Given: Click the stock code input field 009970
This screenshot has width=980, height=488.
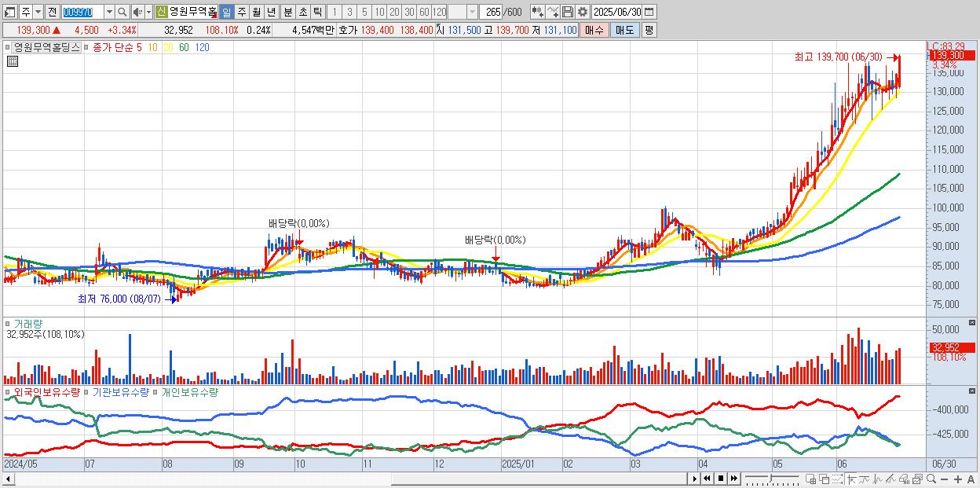Looking at the screenshot, I should pos(82,12).
